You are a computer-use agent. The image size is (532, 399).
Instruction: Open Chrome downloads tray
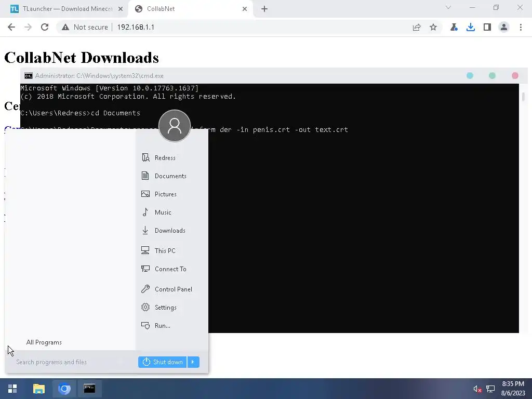click(471, 27)
